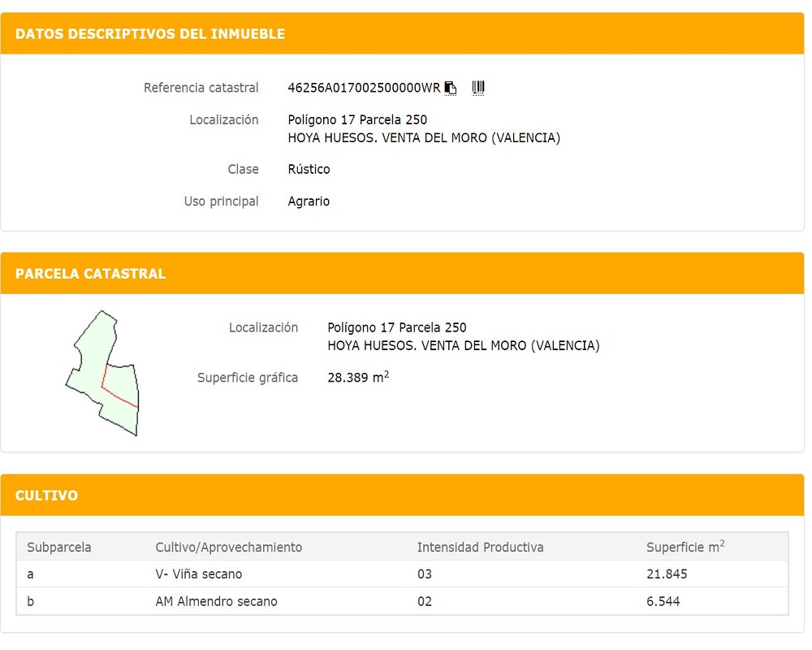The image size is (812, 650).
Task: Click the V- Viña secano cell
Action: coord(198,574)
